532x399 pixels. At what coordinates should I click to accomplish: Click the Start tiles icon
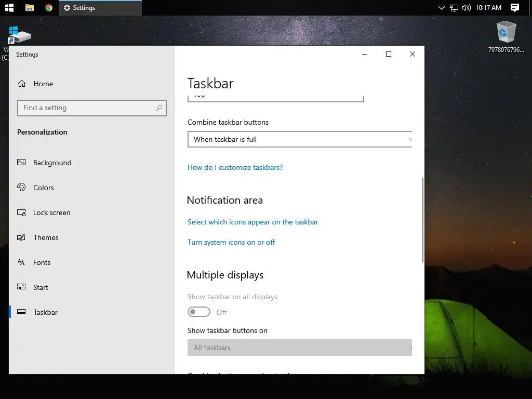pyautogui.click(x=21, y=287)
